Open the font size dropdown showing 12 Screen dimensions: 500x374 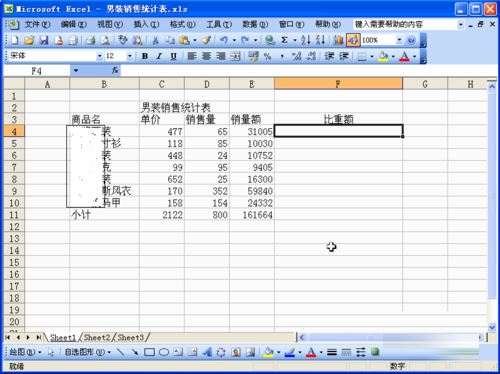[129, 56]
